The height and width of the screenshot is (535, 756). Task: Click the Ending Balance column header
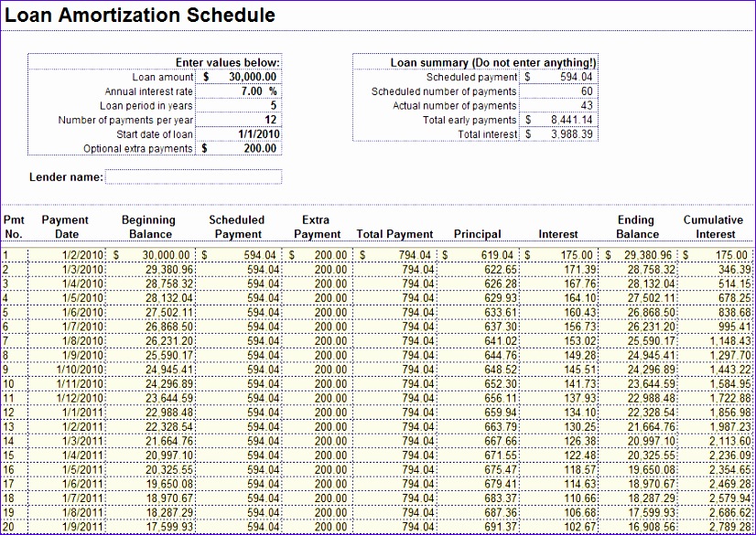637,227
